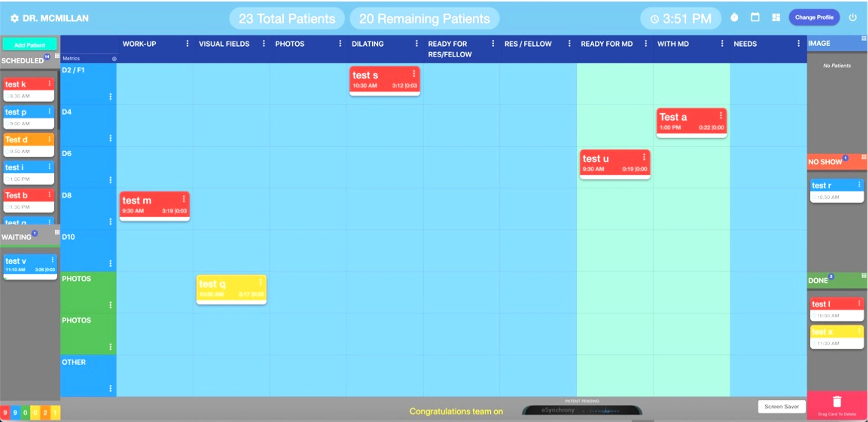Click grid icon on the NO SHOW panel
Image resolution: width=868 pixels, height=422 pixels.
[x=864, y=157]
